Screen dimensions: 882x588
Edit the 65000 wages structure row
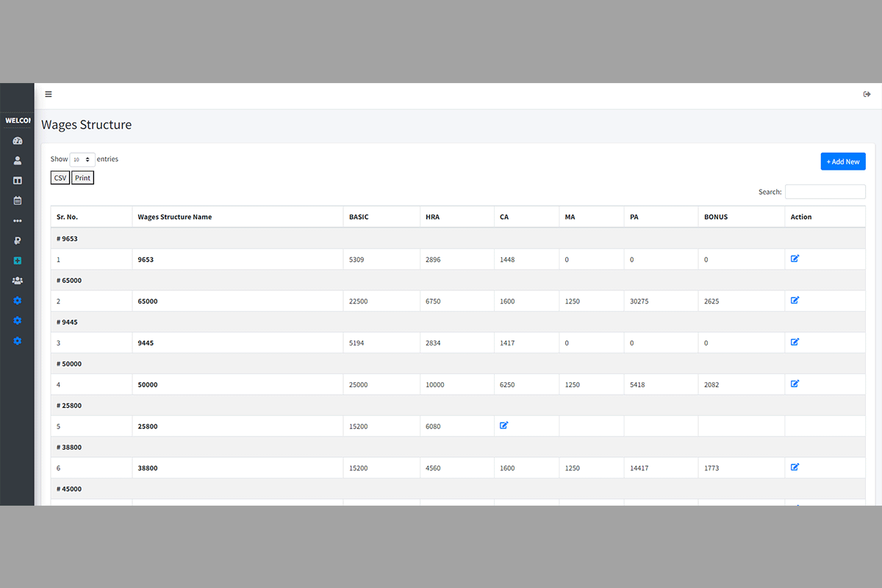[x=795, y=301]
